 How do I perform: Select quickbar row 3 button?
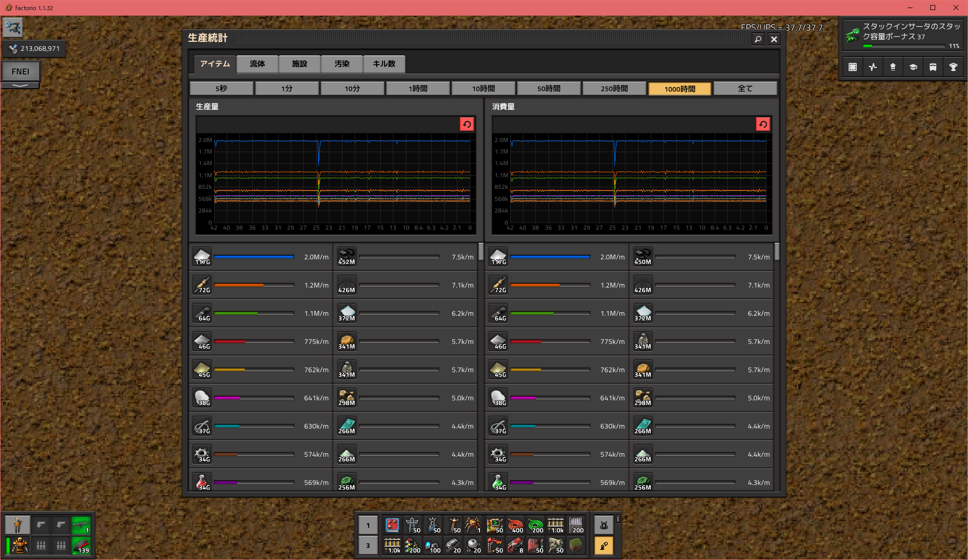[368, 545]
